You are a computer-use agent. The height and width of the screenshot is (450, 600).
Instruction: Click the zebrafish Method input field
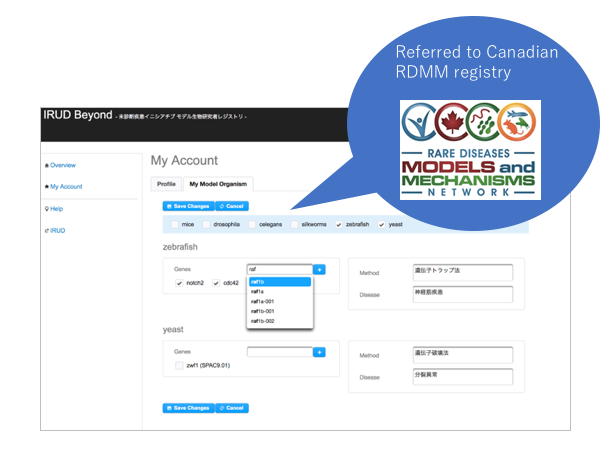pyautogui.click(x=463, y=272)
